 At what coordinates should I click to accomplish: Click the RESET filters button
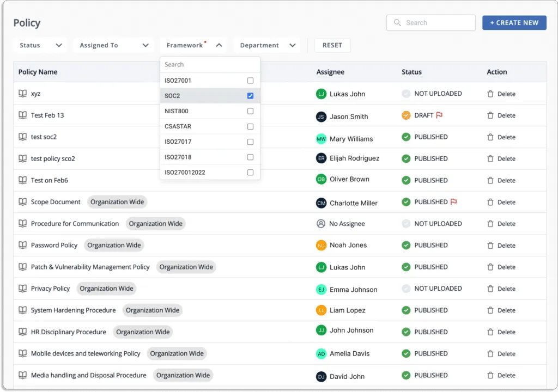pos(332,45)
